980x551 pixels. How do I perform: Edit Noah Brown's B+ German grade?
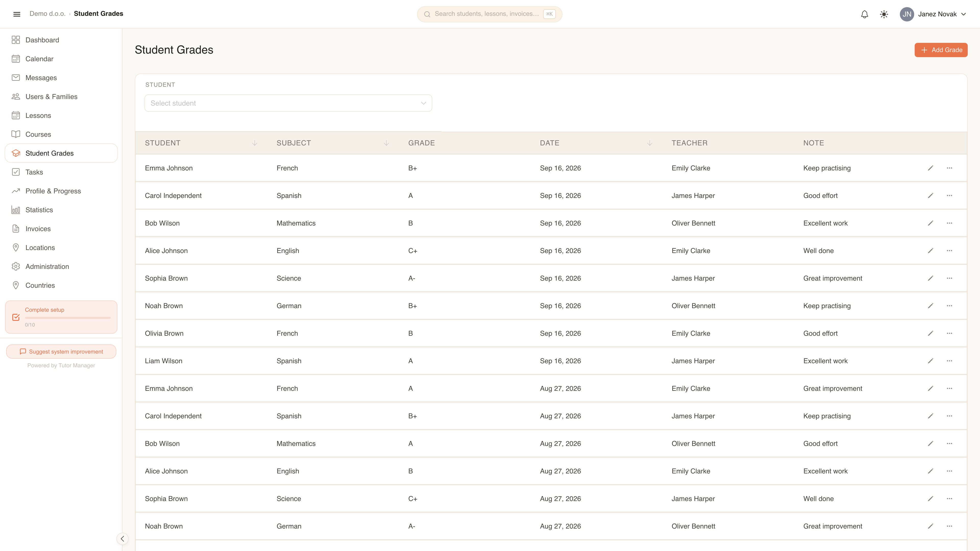[930, 306]
